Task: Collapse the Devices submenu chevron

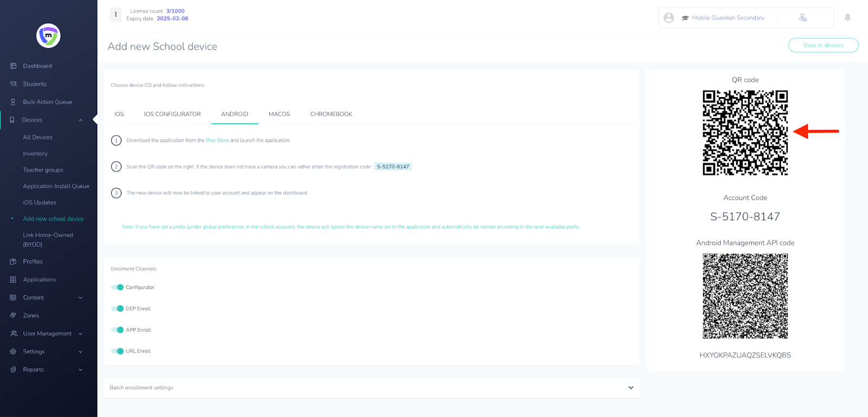Action: coord(81,120)
